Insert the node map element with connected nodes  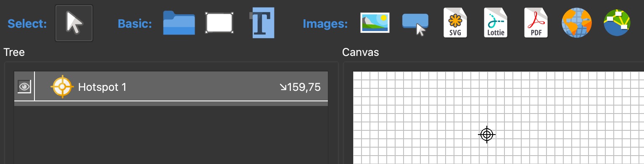[617, 23]
